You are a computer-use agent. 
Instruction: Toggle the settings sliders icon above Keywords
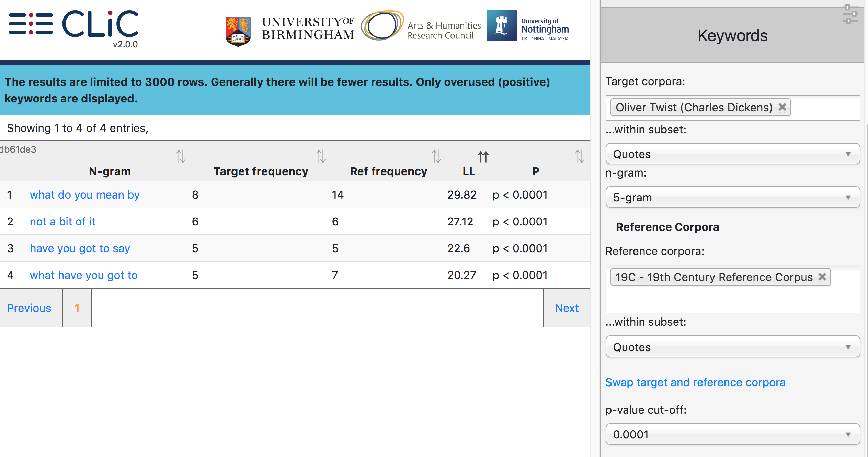pos(850,14)
